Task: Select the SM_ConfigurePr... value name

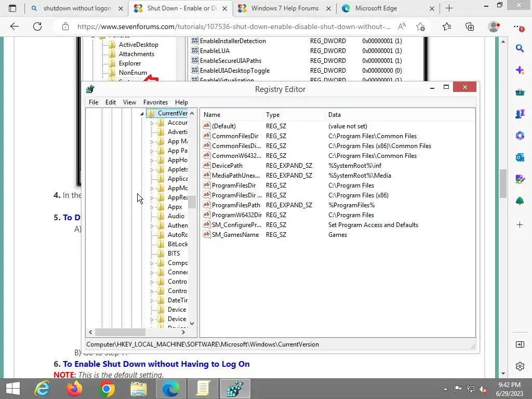Action: (x=236, y=224)
